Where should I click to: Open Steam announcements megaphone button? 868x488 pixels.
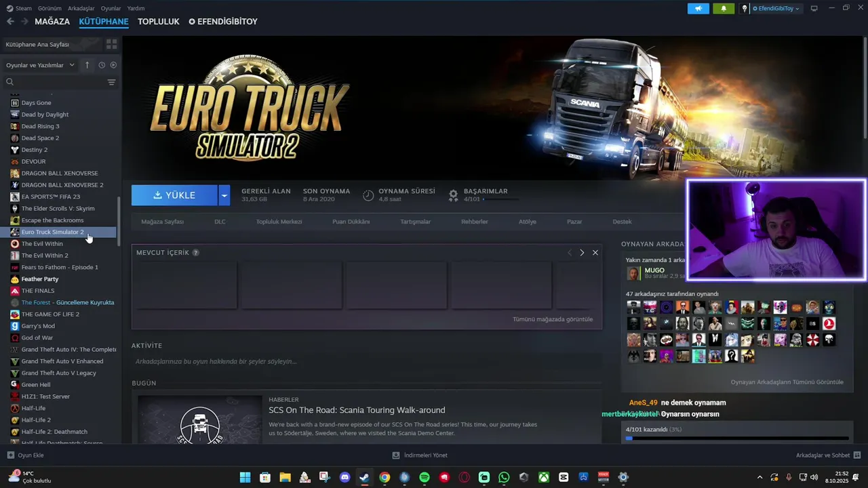coord(698,9)
